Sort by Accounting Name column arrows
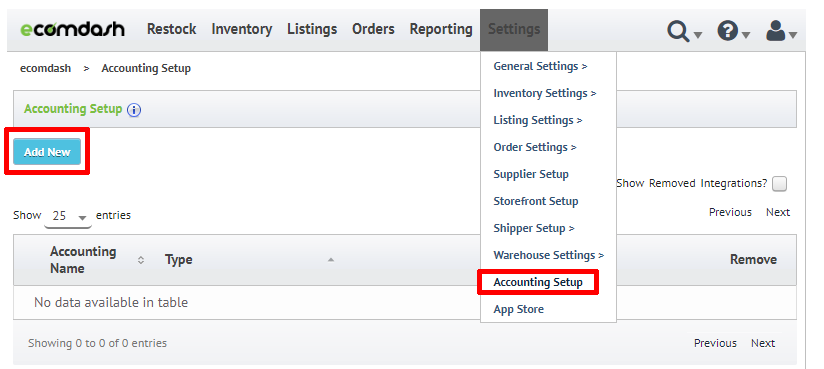 click(x=140, y=260)
